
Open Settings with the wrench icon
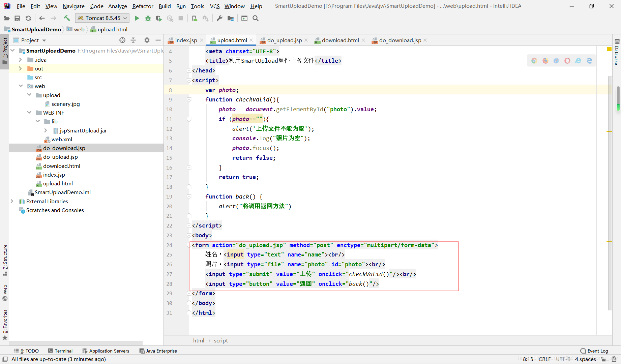point(219,18)
